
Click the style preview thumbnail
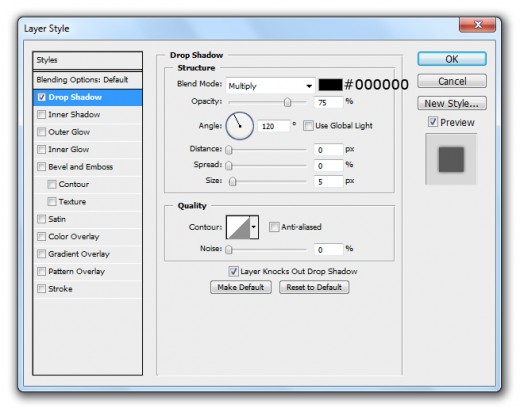[451, 159]
